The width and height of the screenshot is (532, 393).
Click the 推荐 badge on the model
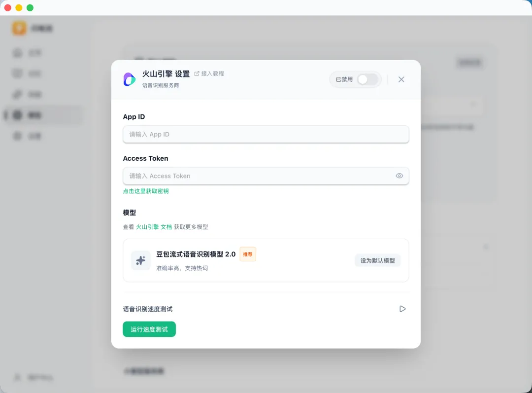[248, 254]
